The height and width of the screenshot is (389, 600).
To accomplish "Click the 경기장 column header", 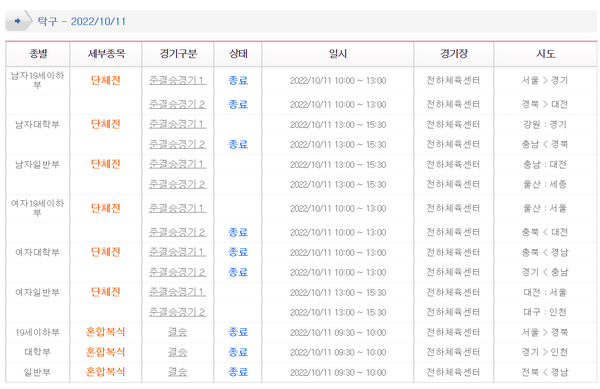I will tap(454, 54).
